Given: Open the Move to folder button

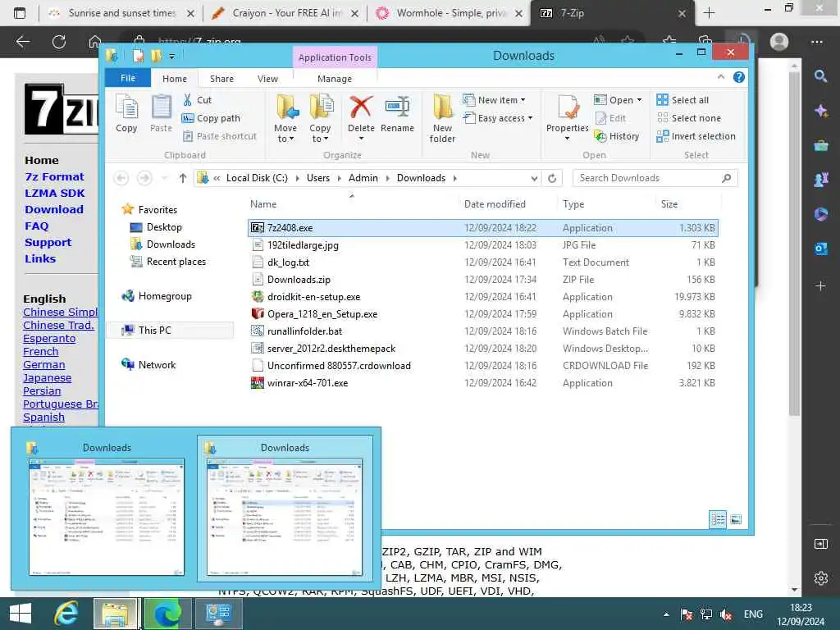Looking at the screenshot, I should (x=285, y=118).
